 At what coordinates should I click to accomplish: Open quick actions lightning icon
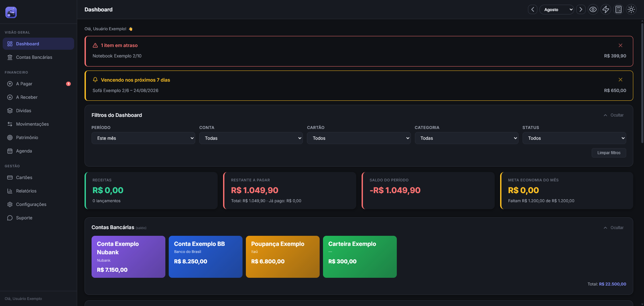[x=606, y=9]
